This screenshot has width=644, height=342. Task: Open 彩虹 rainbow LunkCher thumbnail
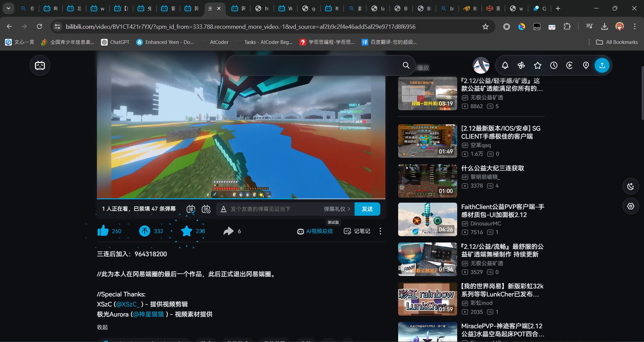pyautogui.click(x=427, y=299)
